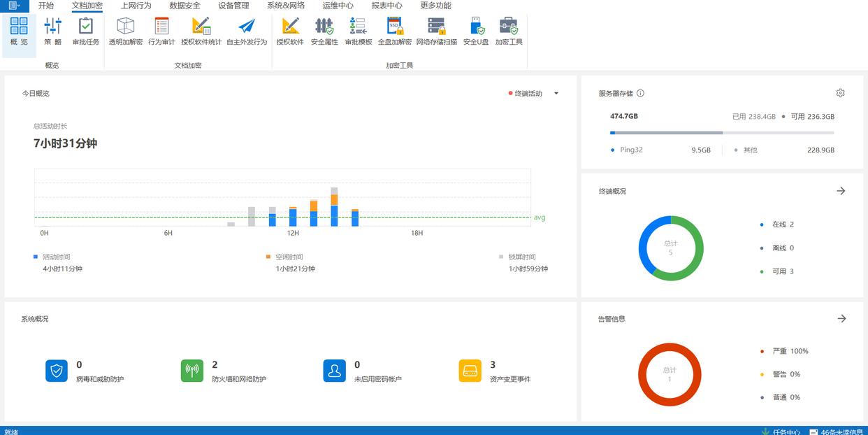Screen dimensions: 868x435
Task: Expand the 终端活动 dropdown
Action: 556,94
